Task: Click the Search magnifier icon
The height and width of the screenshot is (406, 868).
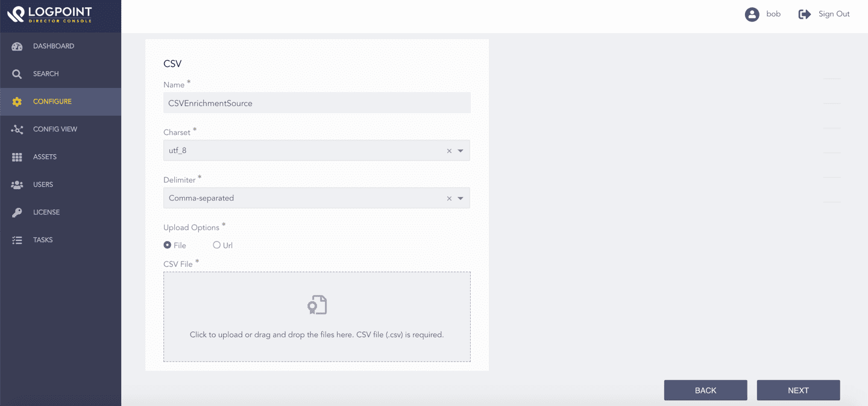Action: [x=17, y=74]
